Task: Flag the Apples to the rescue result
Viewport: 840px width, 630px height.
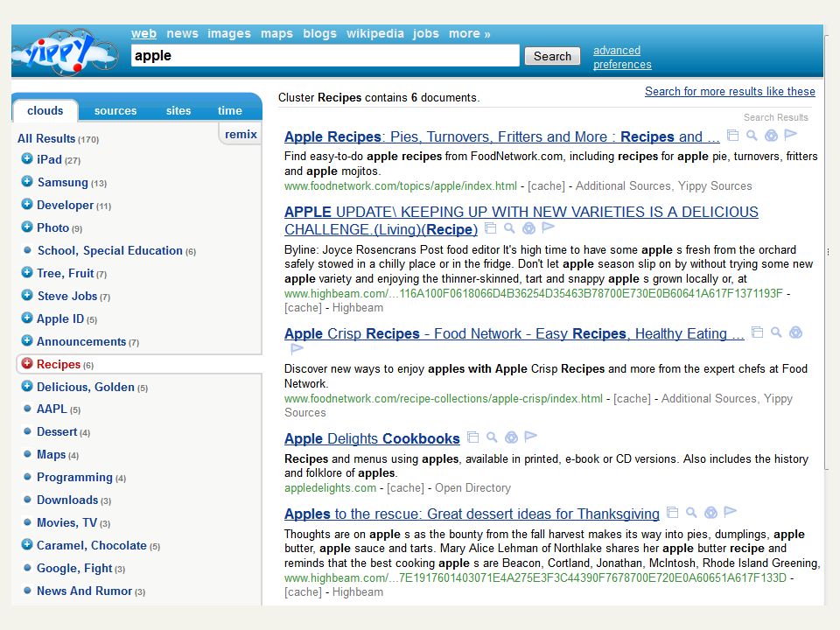Action: (x=730, y=512)
